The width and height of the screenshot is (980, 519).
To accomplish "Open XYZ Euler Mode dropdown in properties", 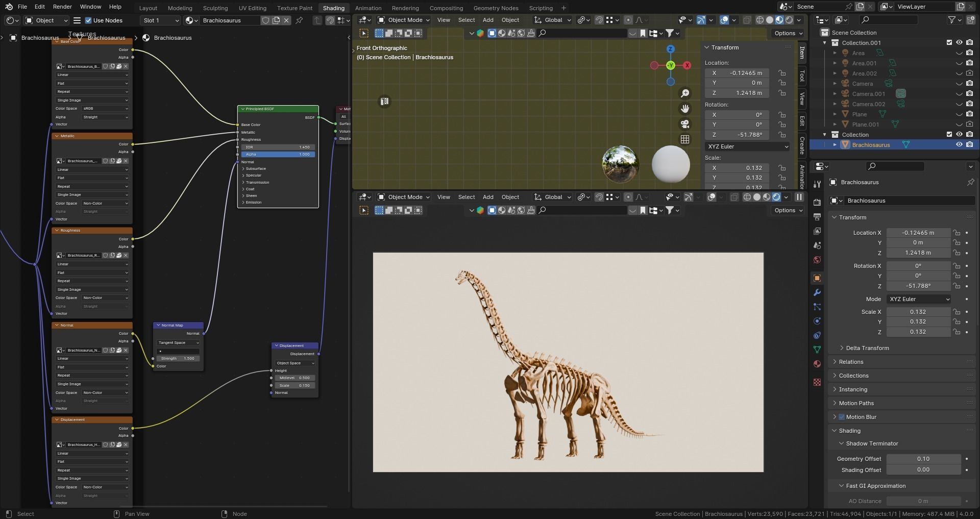I will (919, 299).
